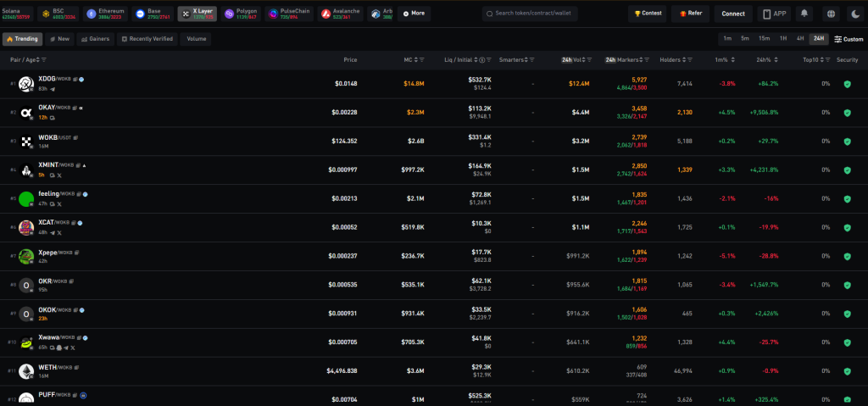
Task: Switch to the Polygon chain
Action: [x=241, y=14]
